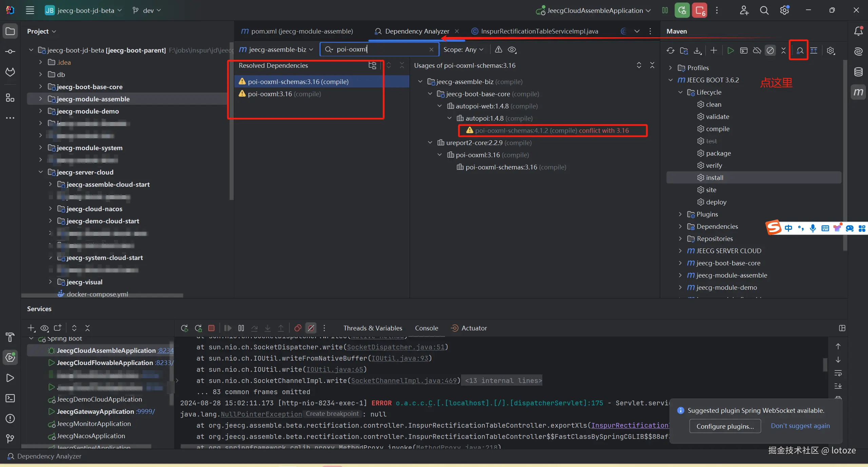Expand jeecg-module-system folder
Image resolution: width=868 pixels, height=467 pixels.
click(40, 148)
